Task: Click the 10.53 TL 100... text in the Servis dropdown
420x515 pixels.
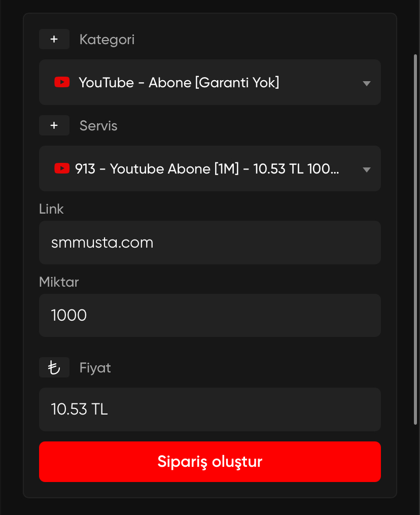Action: pos(296,169)
